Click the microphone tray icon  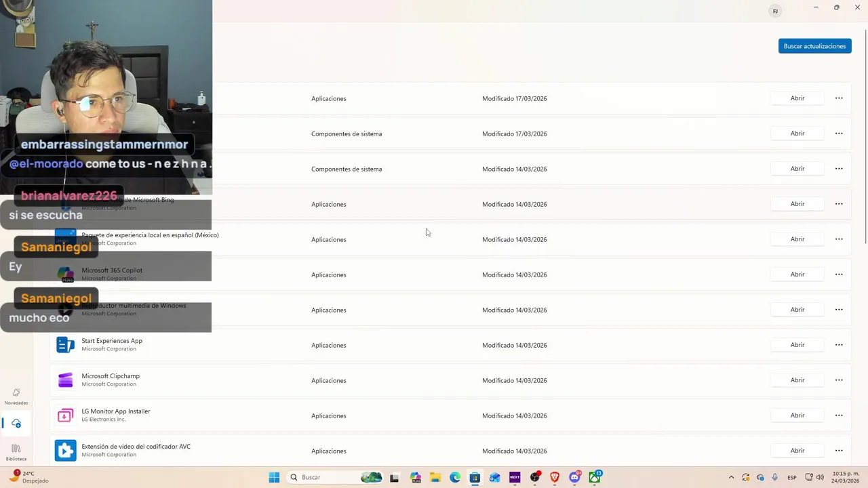click(774, 477)
